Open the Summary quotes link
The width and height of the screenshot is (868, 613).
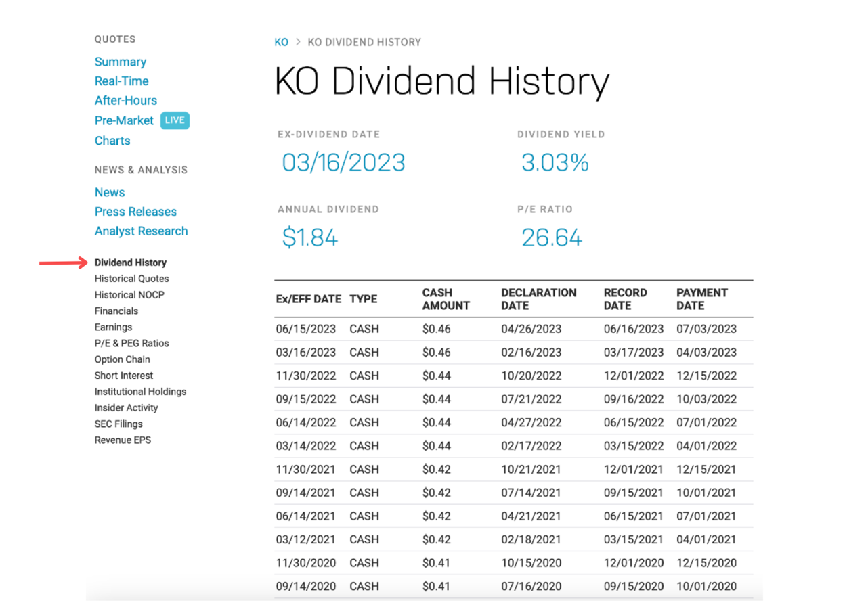pyautogui.click(x=121, y=62)
